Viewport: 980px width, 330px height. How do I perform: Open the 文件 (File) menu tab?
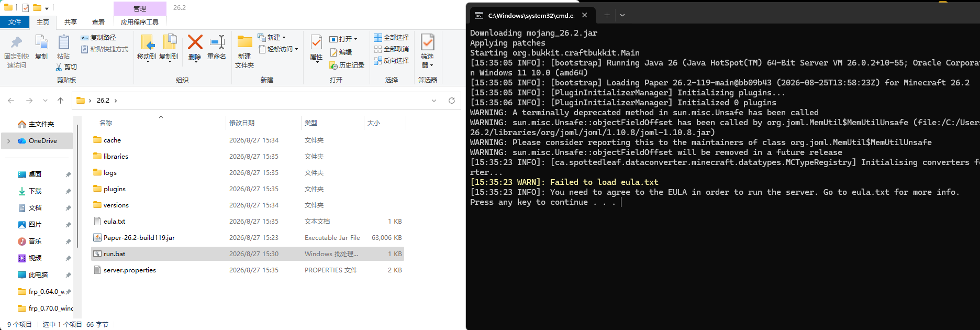(x=15, y=22)
